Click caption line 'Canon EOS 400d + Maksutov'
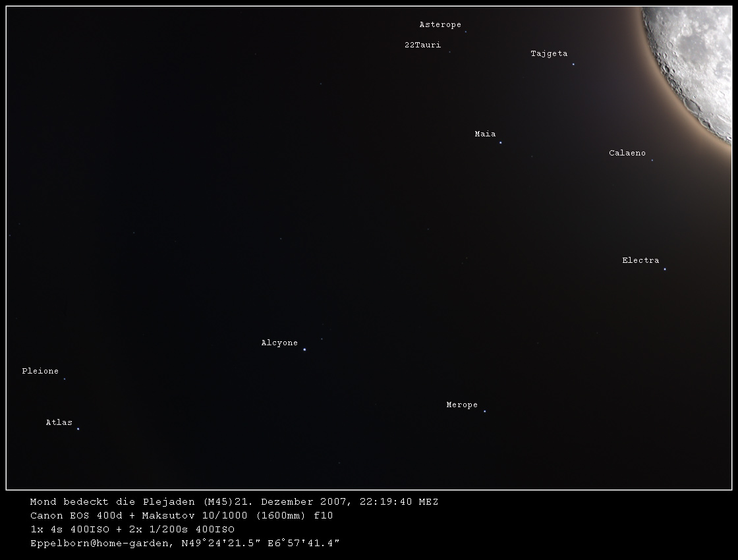 [181, 515]
